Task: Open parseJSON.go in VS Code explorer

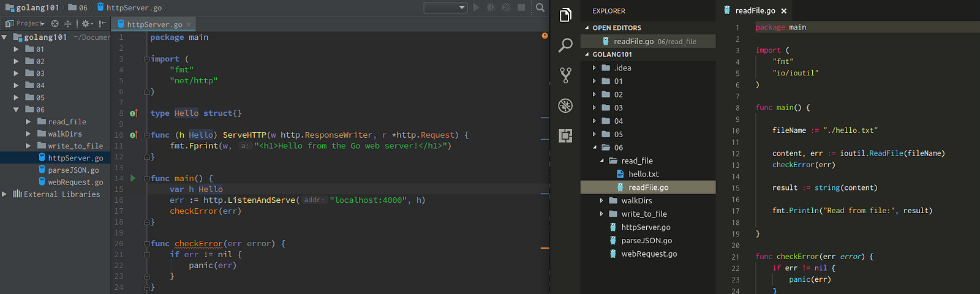Action: point(646,241)
